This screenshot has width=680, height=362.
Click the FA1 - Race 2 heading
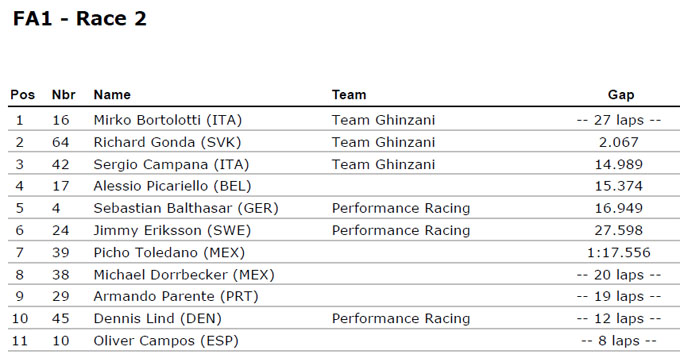pos(80,19)
